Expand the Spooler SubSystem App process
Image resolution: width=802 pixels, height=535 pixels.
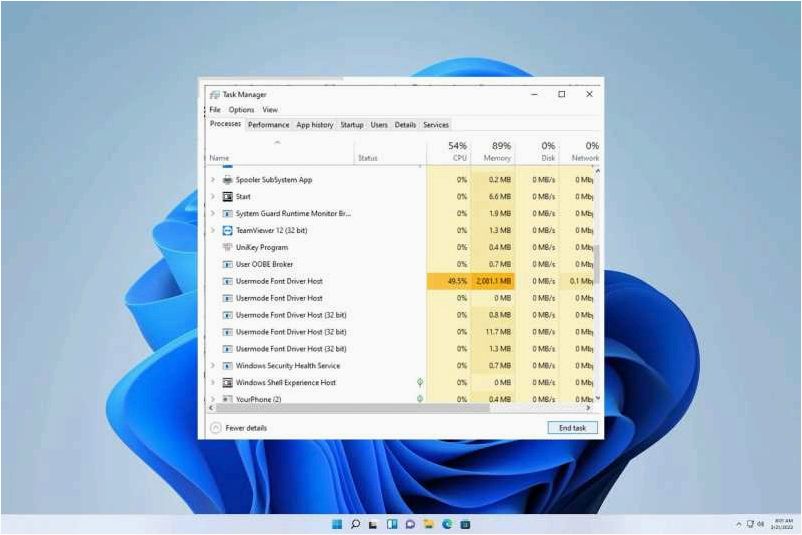point(213,180)
